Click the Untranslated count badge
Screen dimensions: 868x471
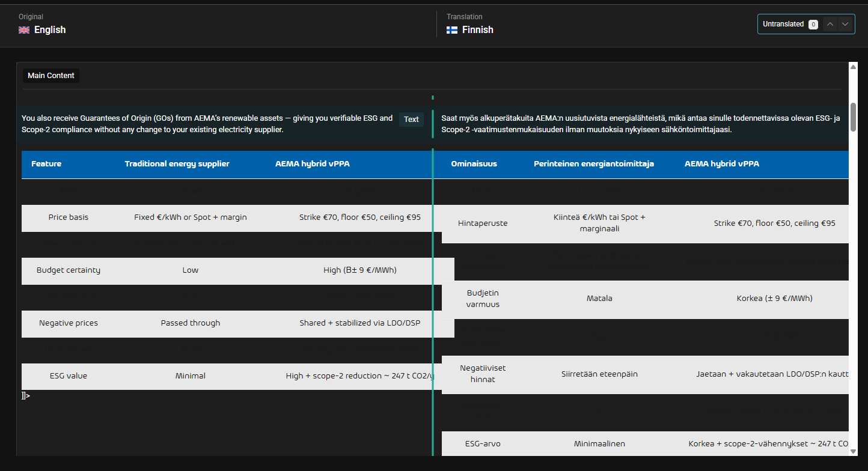[813, 25]
